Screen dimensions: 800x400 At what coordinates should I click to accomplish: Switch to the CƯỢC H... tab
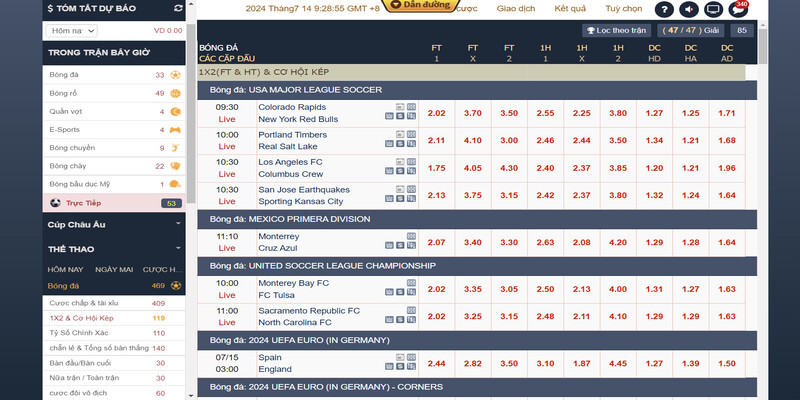point(162,269)
